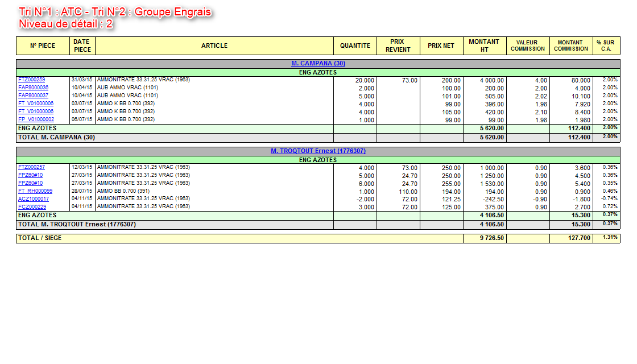Open piece link FTZ000259
This screenshot has height=364, width=637.
(x=31, y=80)
